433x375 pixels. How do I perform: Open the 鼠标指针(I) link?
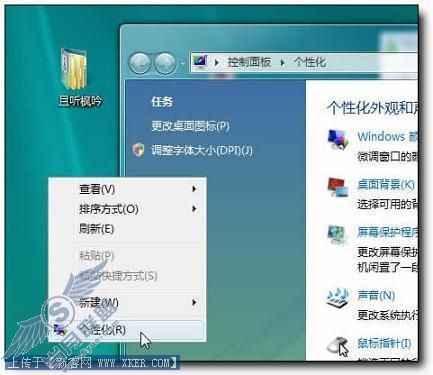(x=384, y=343)
